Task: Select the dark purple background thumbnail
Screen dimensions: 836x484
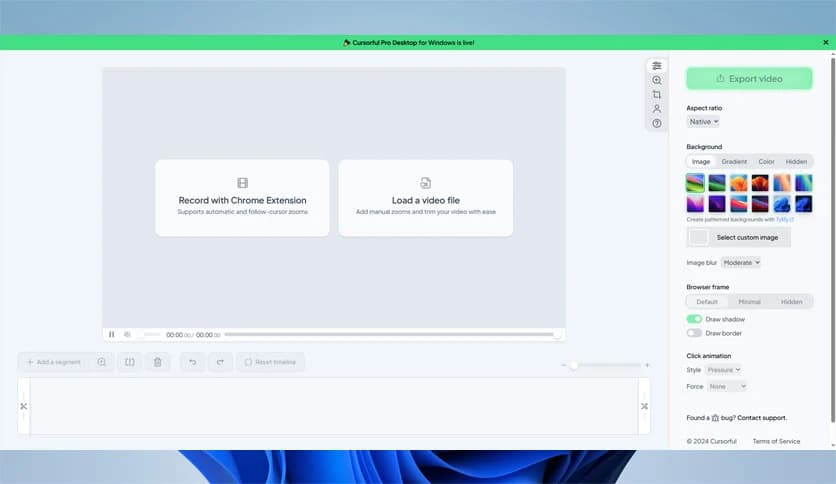Action: (717, 204)
